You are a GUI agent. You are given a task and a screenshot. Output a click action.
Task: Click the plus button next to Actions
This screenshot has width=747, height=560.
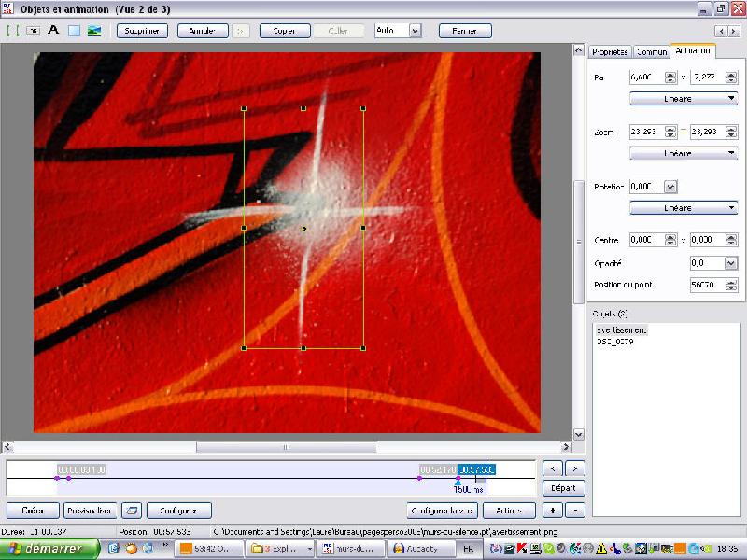[x=553, y=511]
